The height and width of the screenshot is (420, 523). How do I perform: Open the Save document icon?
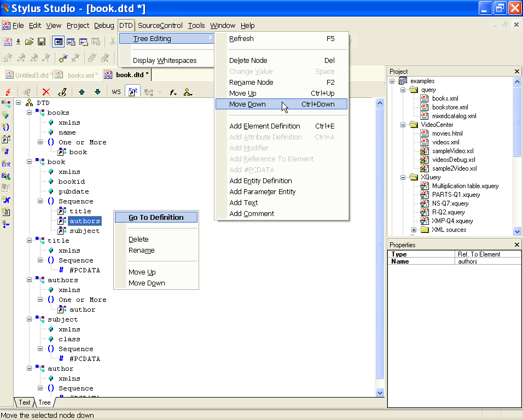pos(42,42)
